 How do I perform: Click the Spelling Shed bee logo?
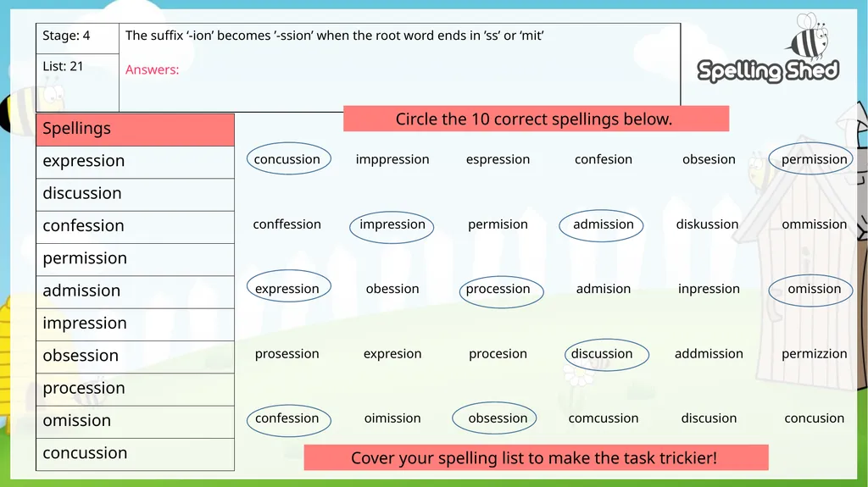[768, 48]
